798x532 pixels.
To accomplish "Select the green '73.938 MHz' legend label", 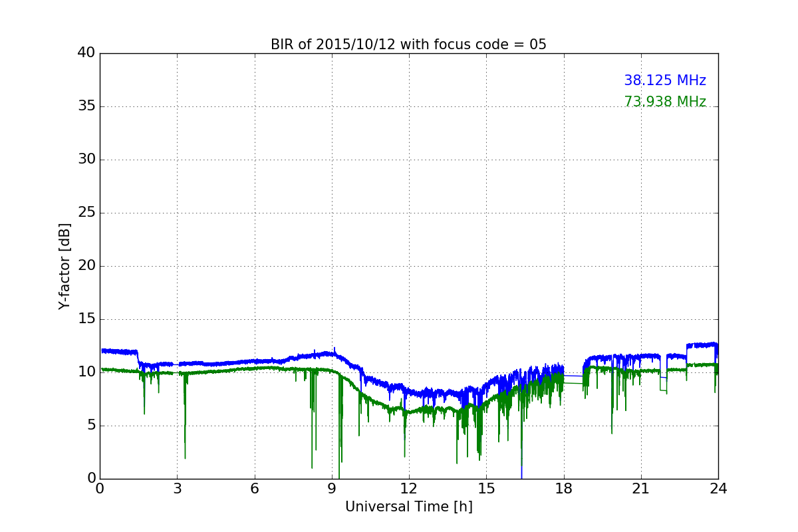I will pos(665,102).
